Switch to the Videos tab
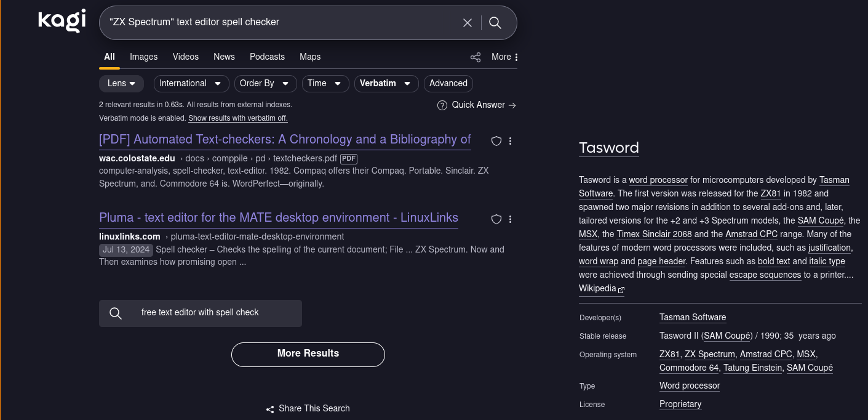The image size is (868, 420). pos(186,57)
